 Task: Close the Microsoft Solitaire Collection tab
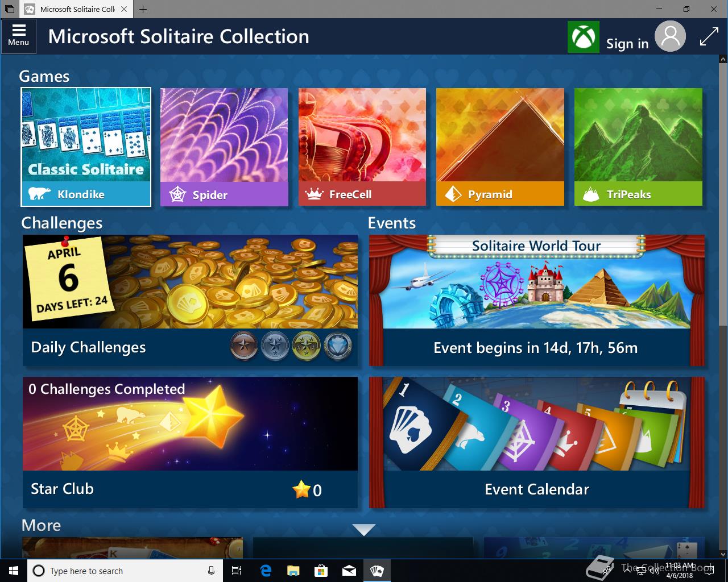pyautogui.click(x=124, y=9)
